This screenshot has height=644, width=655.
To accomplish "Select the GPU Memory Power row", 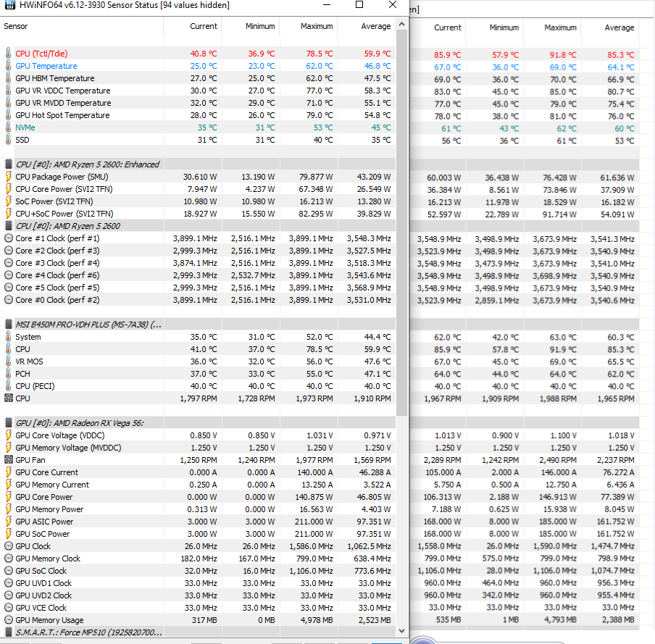I will (198, 509).
